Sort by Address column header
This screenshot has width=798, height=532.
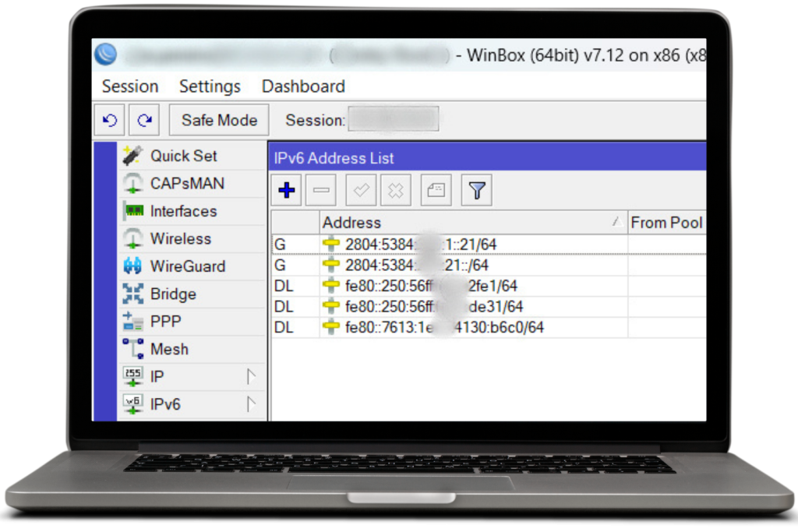pyautogui.click(x=473, y=223)
